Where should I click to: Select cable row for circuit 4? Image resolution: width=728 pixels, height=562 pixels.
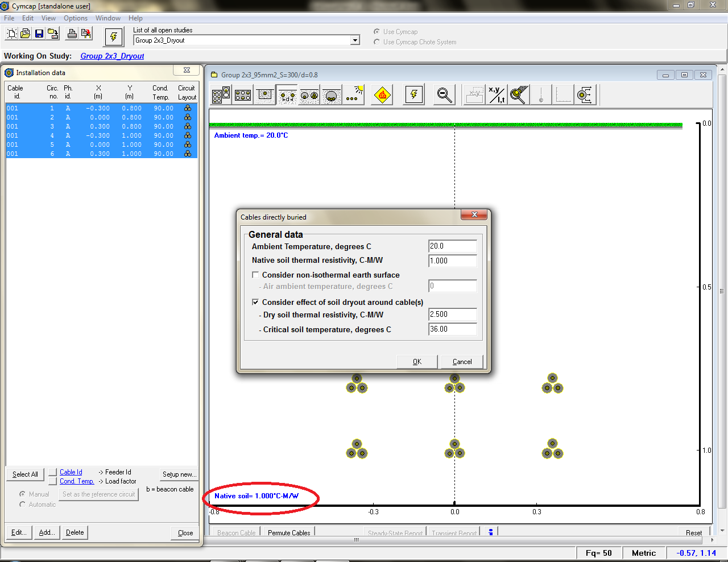click(102, 135)
